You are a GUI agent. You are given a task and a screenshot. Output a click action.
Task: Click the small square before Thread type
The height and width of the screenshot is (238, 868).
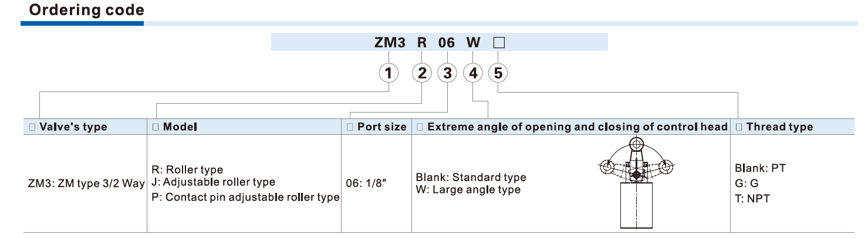[x=739, y=127]
